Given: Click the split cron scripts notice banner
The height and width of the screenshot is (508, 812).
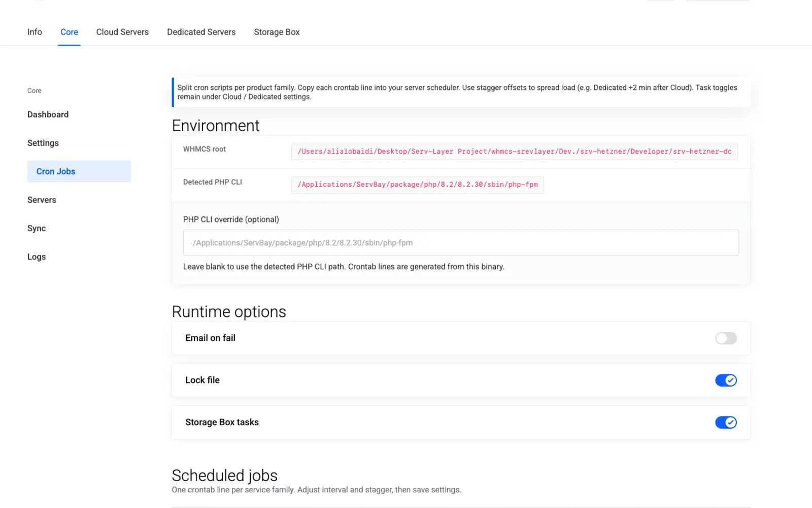Looking at the screenshot, I should click(x=461, y=92).
